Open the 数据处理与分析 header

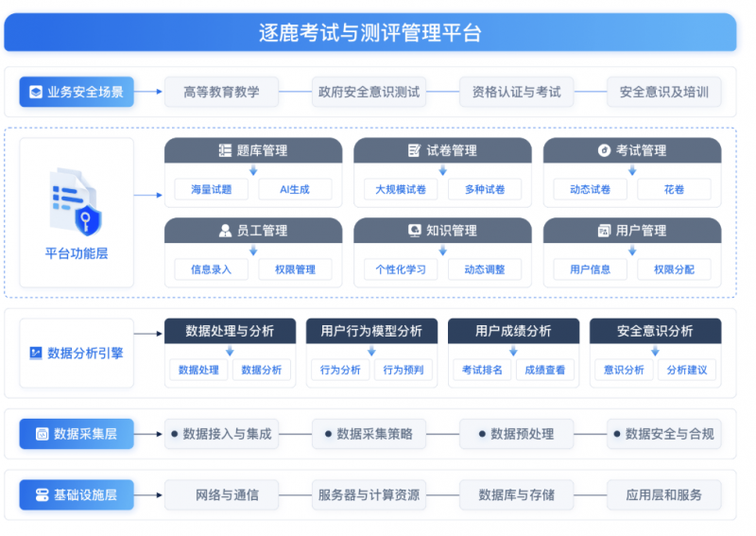(x=230, y=331)
